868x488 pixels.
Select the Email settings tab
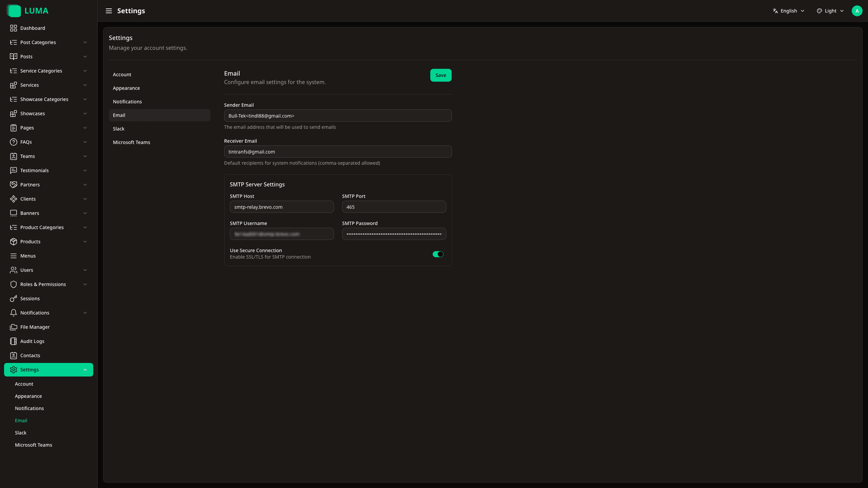(159, 115)
